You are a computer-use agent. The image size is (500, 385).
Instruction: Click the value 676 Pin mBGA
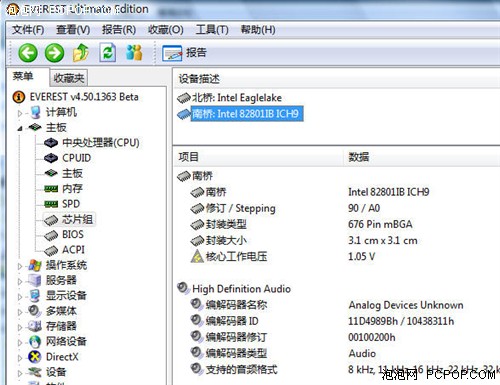click(380, 224)
